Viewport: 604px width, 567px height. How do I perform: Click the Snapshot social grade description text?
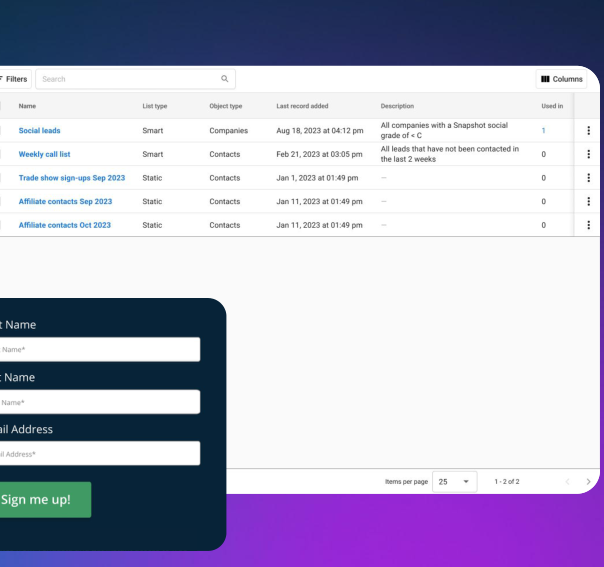point(444,130)
